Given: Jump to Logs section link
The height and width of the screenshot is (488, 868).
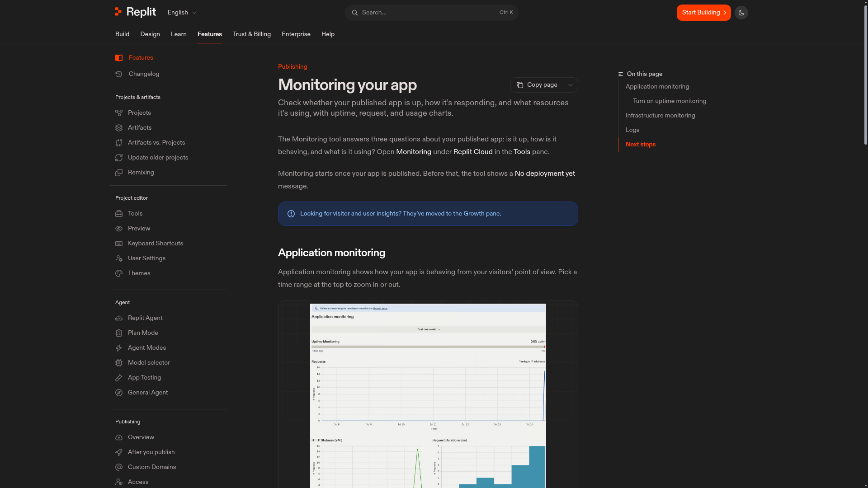Looking at the screenshot, I should 632,130.
